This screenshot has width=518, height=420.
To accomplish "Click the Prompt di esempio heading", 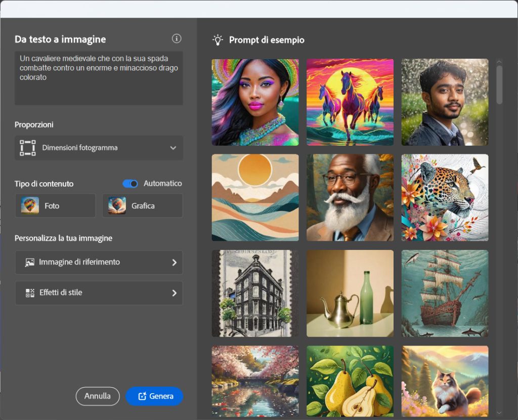I will point(267,40).
